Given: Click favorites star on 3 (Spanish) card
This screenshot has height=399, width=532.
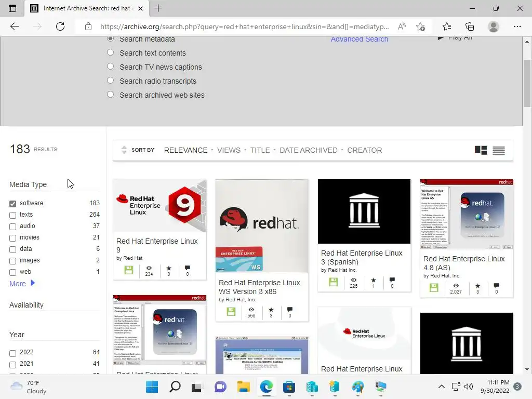Looking at the screenshot, I should pos(374,280).
